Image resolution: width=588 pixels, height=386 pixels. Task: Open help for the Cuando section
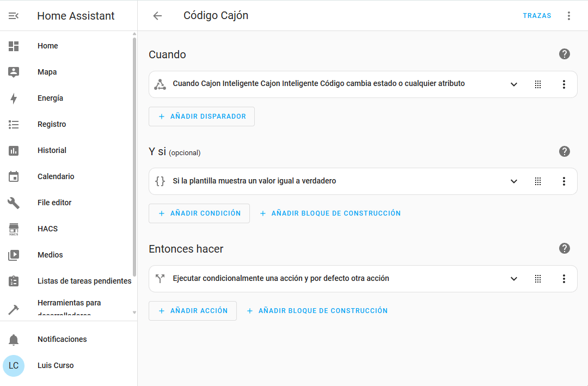click(565, 54)
